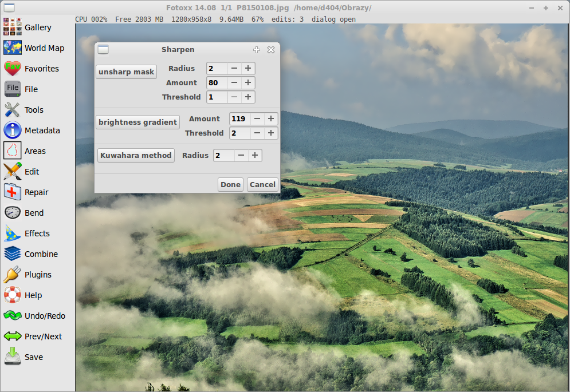The width and height of the screenshot is (570, 392).
Task: Select the Areas outline icon
Action: tap(13, 151)
